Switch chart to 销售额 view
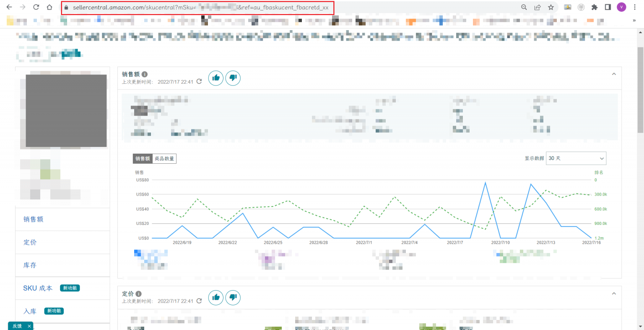The height and width of the screenshot is (330, 644). [x=143, y=159]
